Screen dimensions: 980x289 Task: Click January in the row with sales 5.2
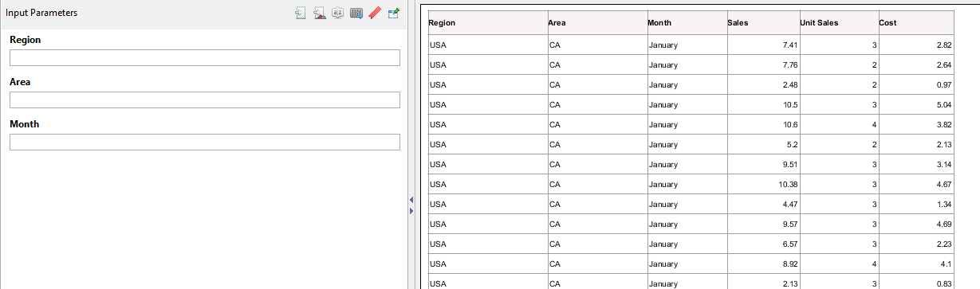tap(663, 144)
